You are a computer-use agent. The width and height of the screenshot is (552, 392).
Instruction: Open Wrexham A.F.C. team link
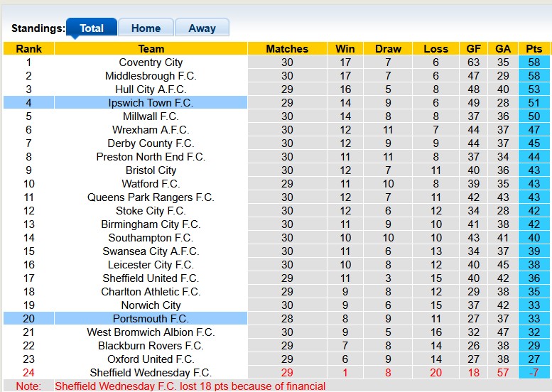[151, 130]
